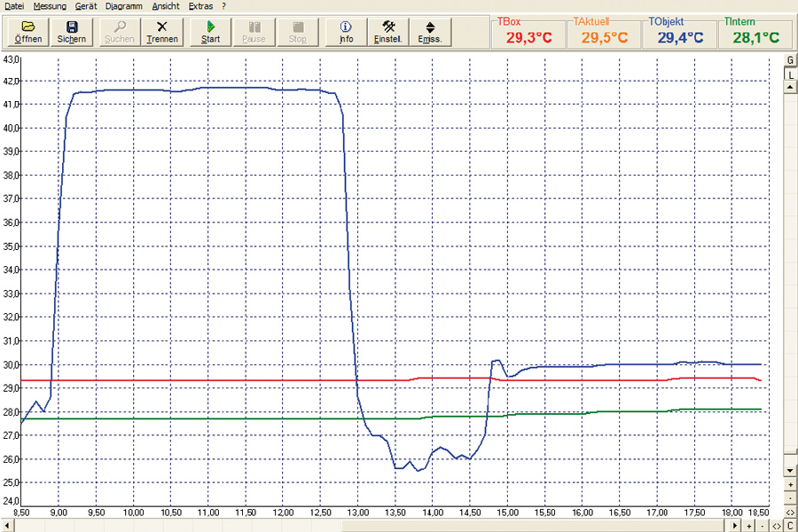This screenshot has width=798, height=532.
Task: Expand the Diagramm menu
Action: click(123, 5)
